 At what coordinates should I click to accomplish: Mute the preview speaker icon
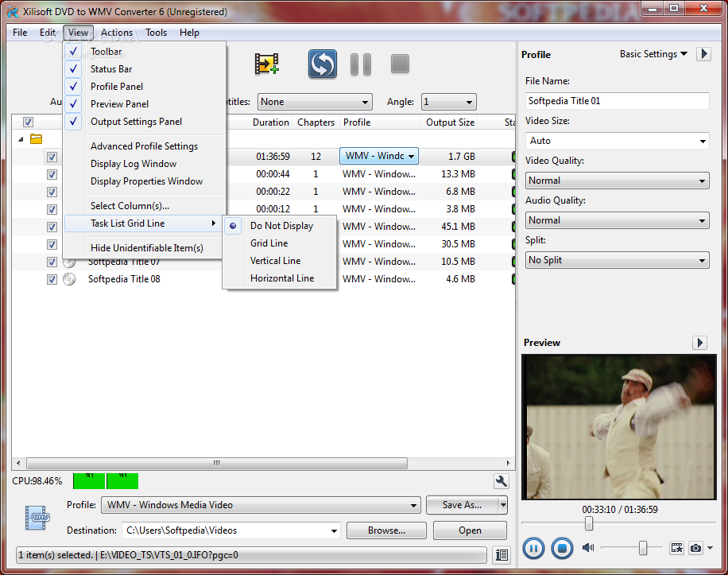click(588, 548)
